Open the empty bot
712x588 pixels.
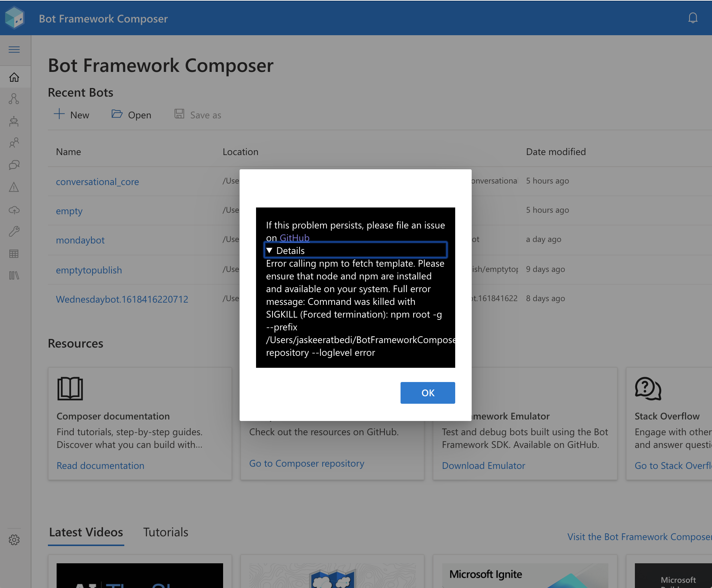(69, 211)
